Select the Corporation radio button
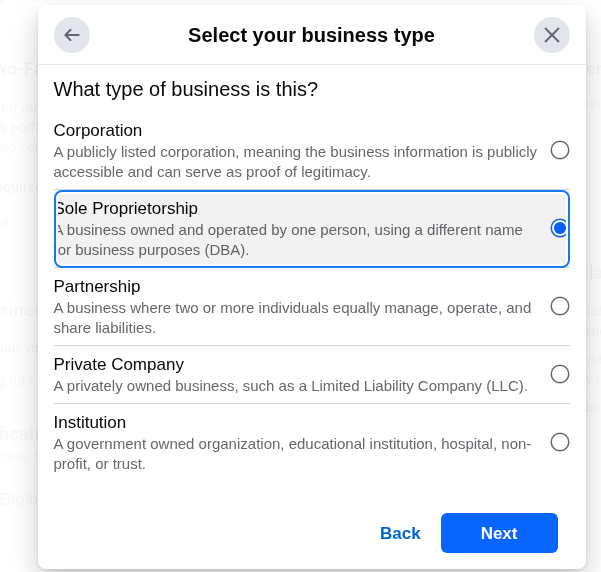Screen dimensions: 601x572 [x=560, y=150]
